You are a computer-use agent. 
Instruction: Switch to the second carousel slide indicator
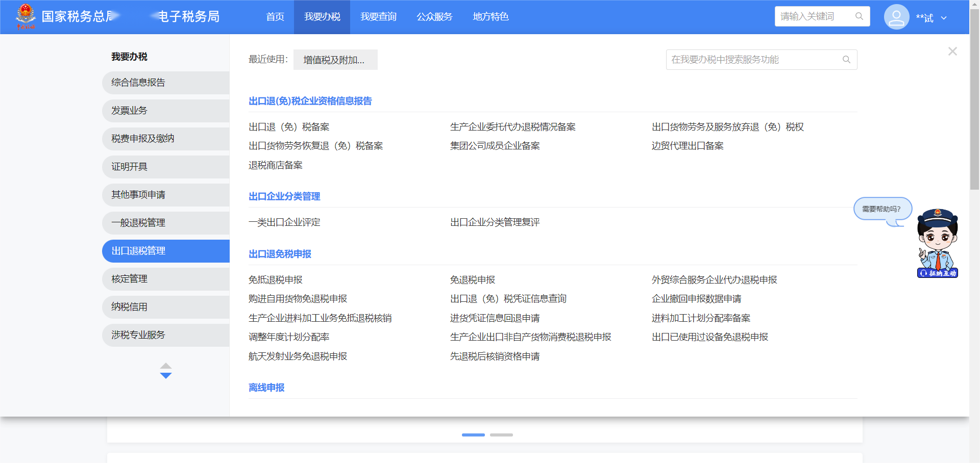501,435
